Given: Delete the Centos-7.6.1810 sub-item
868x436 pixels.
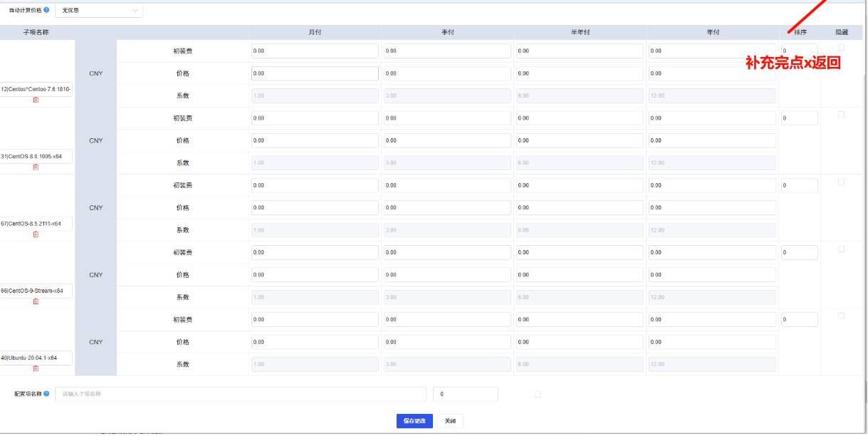Looking at the screenshot, I should click(36, 100).
